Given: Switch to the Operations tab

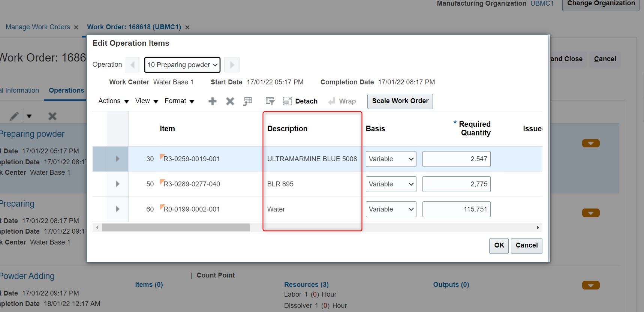Looking at the screenshot, I should click(x=66, y=90).
